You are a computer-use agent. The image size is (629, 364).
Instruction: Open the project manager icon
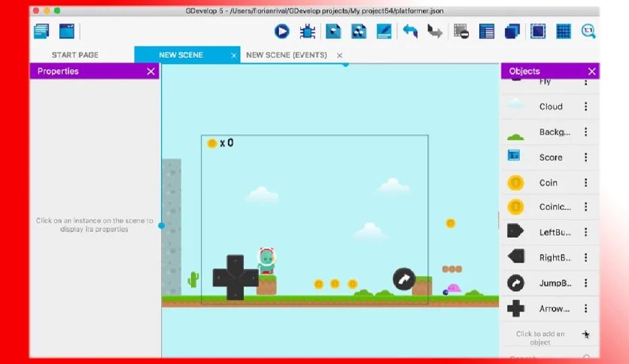(41, 32)
